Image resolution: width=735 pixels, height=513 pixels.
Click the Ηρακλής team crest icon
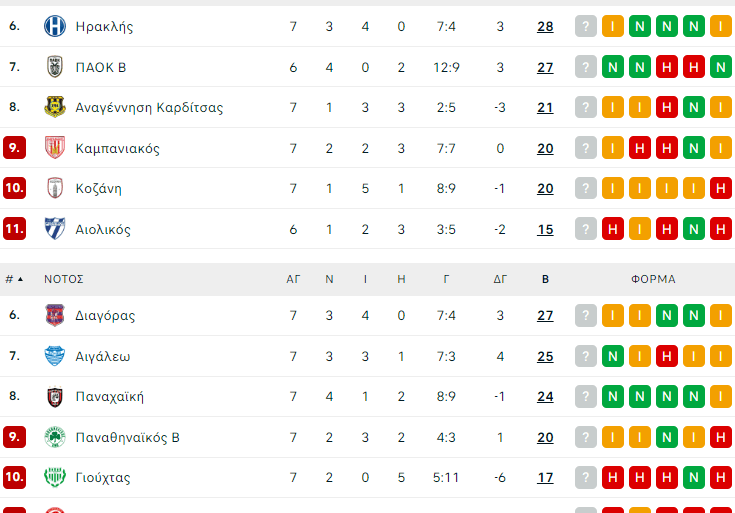coord(54,27)
